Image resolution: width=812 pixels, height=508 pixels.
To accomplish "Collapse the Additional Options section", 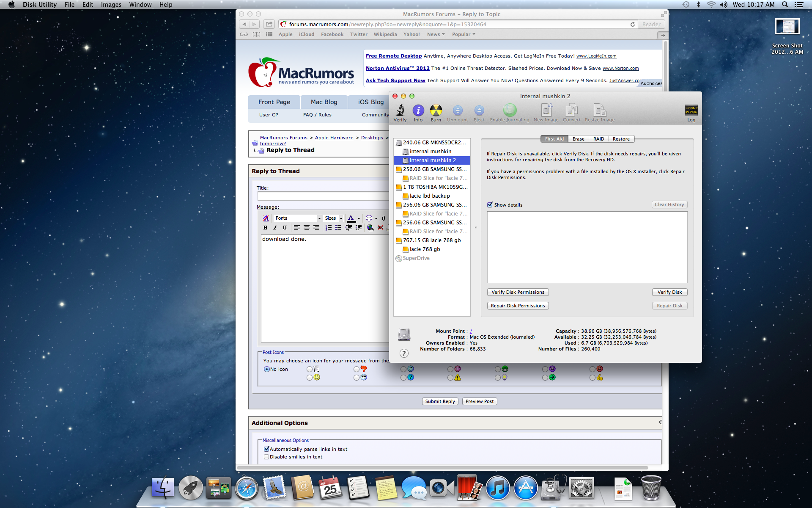I will [x=660, y=422].
